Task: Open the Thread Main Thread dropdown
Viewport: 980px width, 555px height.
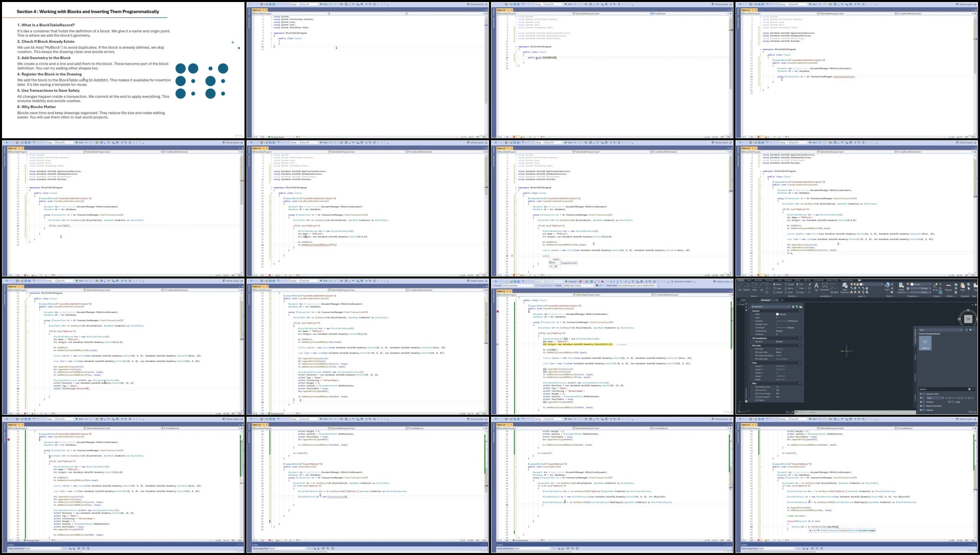Action: (x=579, y=285)
